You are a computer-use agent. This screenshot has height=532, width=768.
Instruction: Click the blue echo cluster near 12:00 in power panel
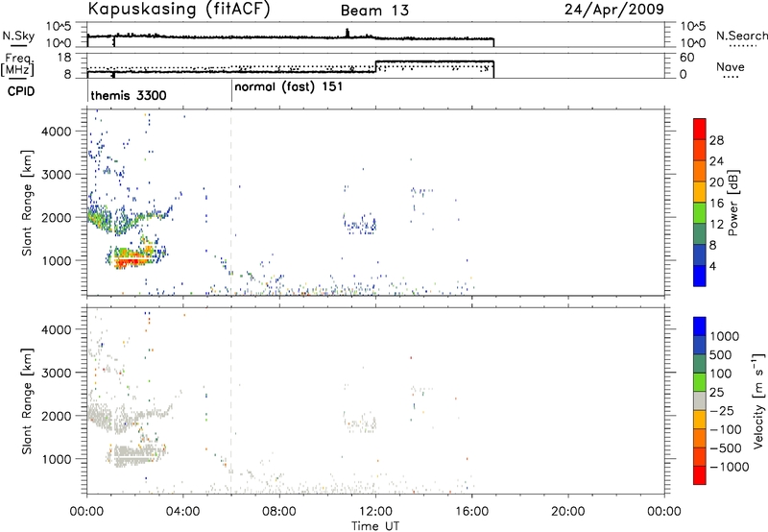pos(360,225)
